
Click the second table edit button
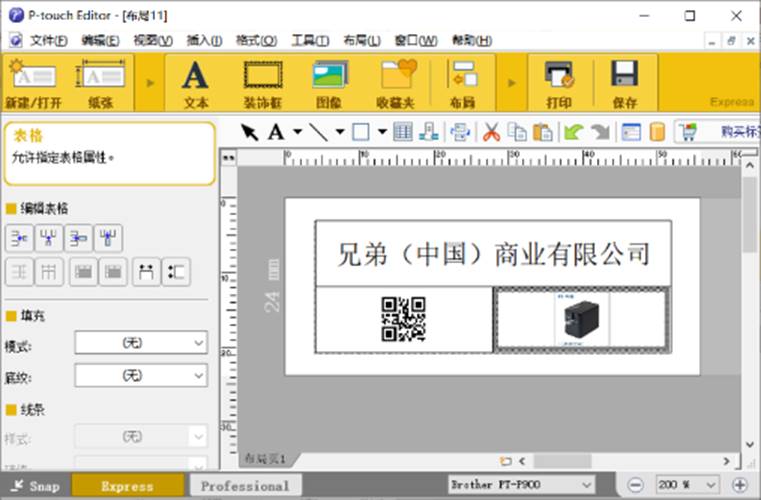coord(49,238)
